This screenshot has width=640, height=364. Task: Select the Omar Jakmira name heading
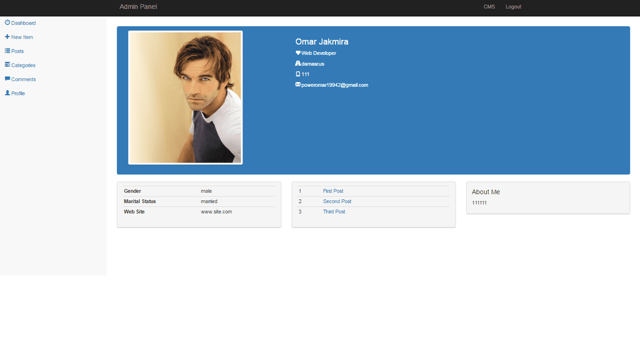tap(322, 42)
